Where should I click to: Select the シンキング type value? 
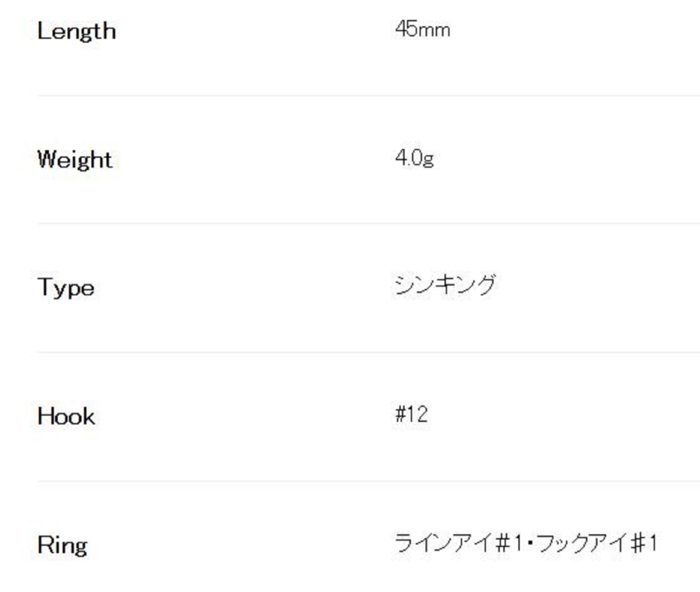pos(445,285)
